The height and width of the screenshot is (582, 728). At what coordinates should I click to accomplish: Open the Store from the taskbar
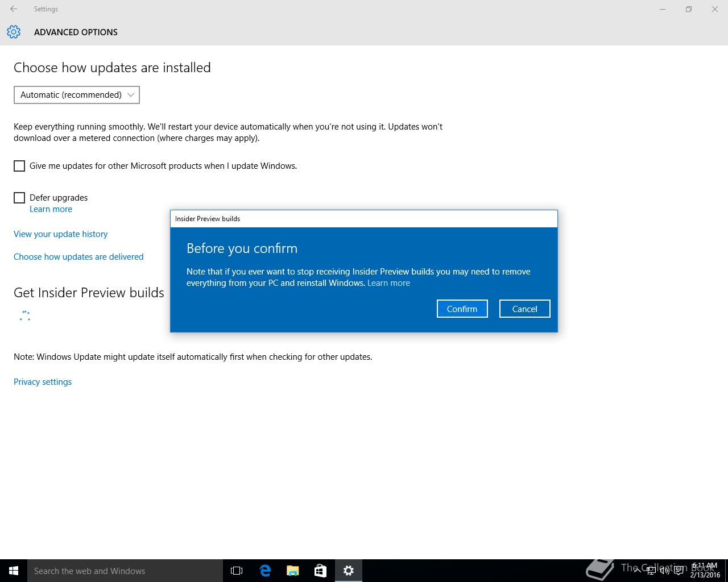320,571
